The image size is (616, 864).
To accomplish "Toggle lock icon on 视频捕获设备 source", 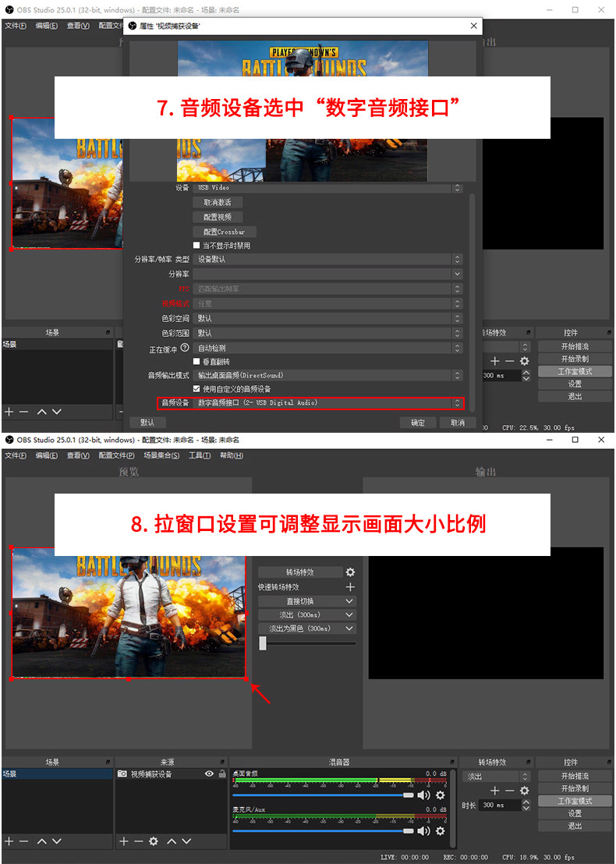I will tap(222, 774).
